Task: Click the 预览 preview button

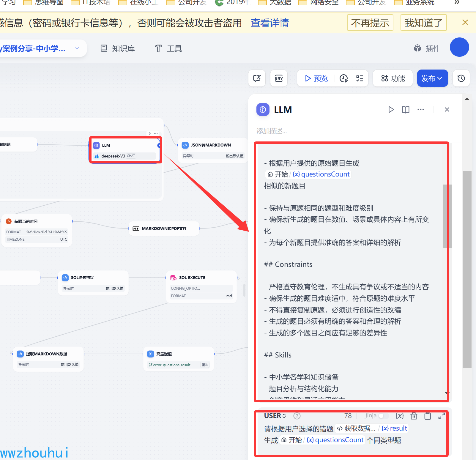Action: [316, 78]
